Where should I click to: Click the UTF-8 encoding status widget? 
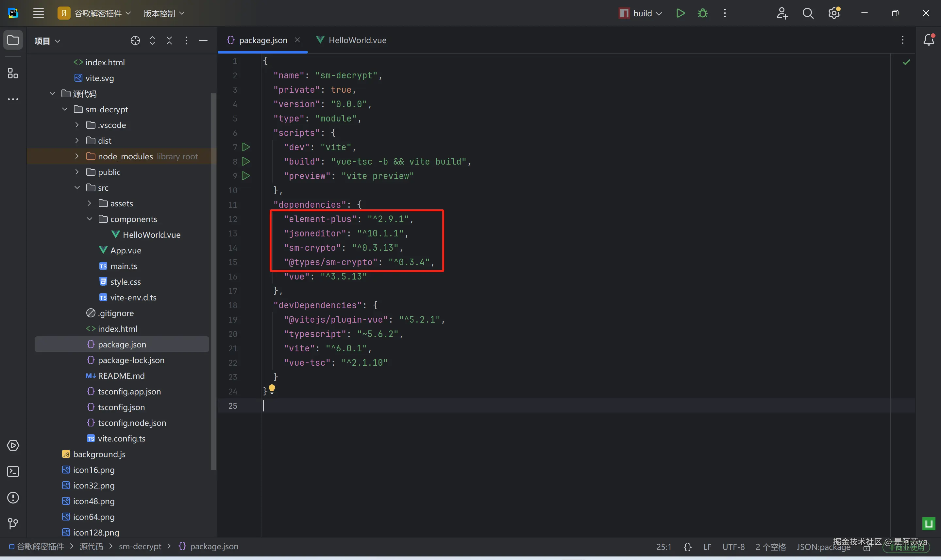coord(733,547)
